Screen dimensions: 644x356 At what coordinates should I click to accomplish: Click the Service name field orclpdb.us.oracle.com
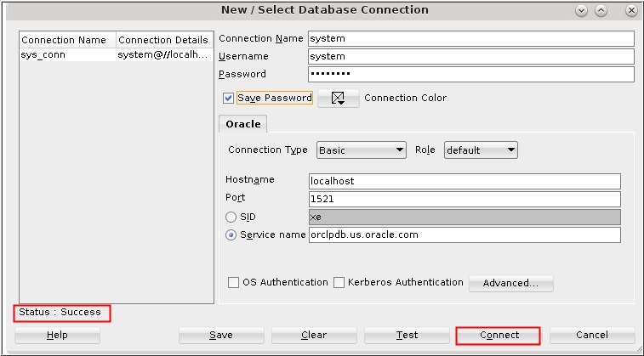point(464,235)
